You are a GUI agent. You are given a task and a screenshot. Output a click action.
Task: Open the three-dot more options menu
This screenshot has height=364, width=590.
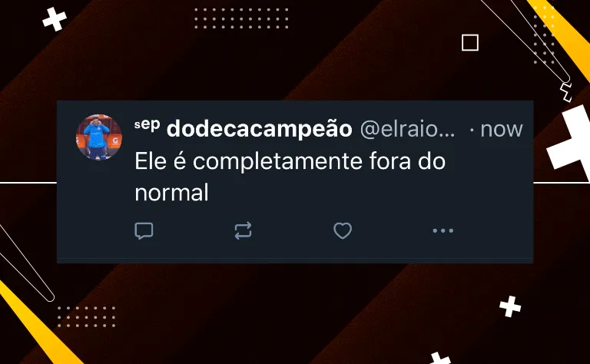coord(442,230)
